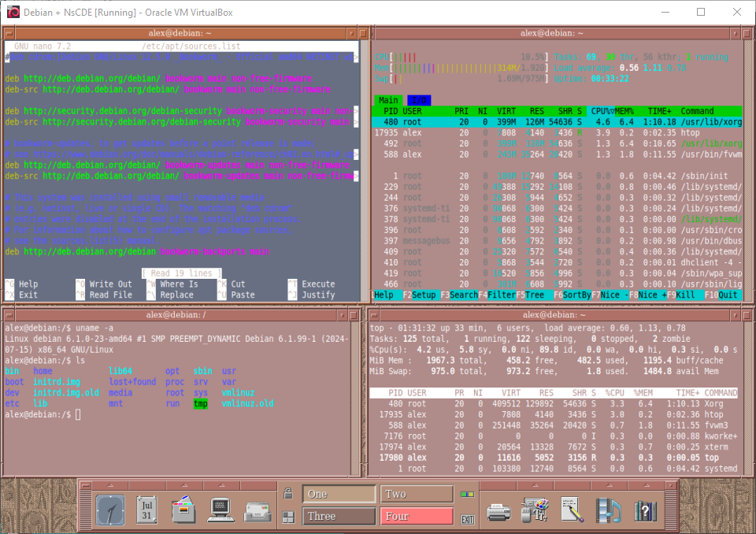Image resolution: width=756 pixels, height=534 pixels.
Task: Open the help books icon
Action: tap(645, 510)
